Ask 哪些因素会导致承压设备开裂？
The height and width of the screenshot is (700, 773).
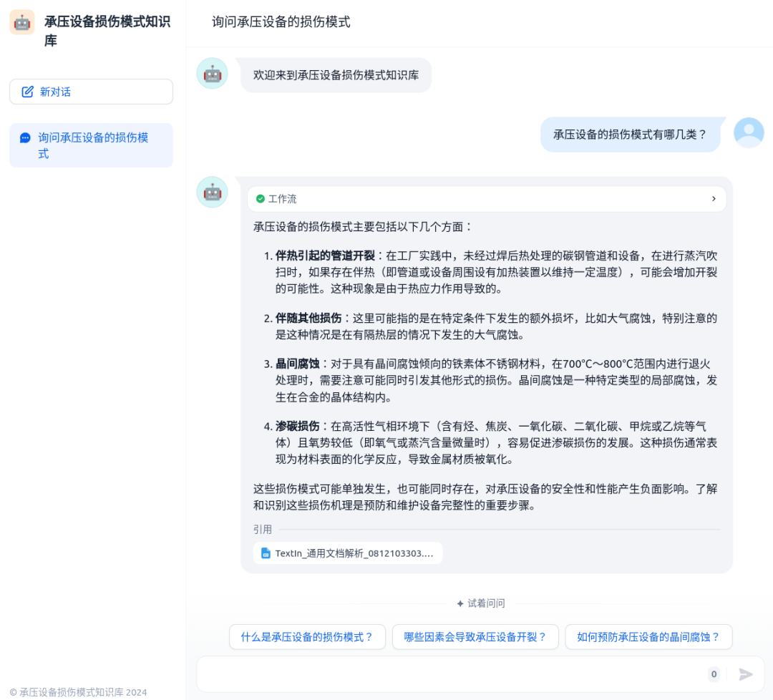(475, 637)
